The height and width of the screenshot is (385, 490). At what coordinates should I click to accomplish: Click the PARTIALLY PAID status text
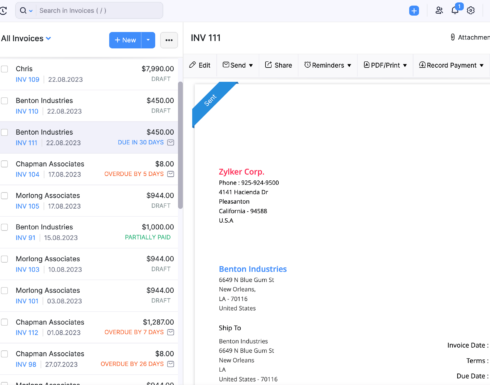(148, 237)
